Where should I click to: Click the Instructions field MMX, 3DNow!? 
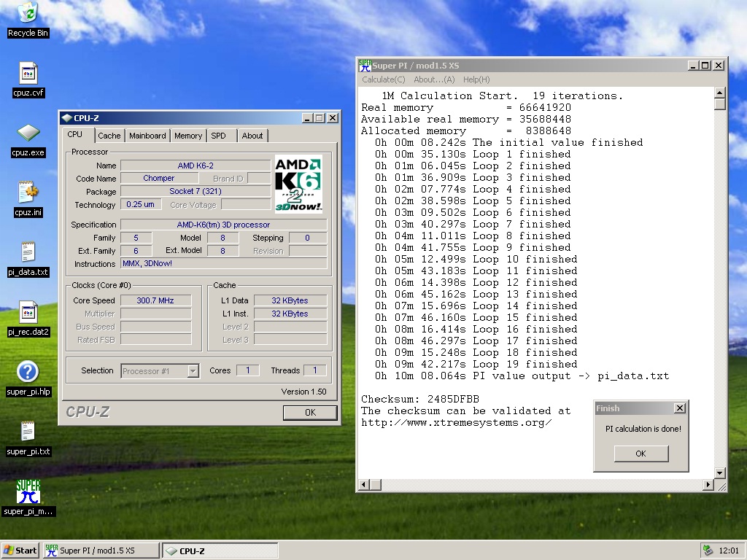pos(223,263)
